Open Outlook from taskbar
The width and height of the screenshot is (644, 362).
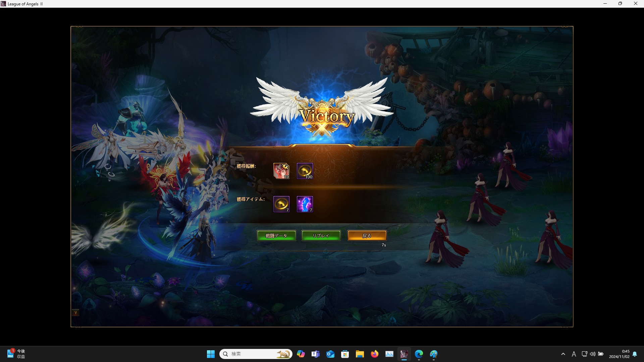pos(330,354)
